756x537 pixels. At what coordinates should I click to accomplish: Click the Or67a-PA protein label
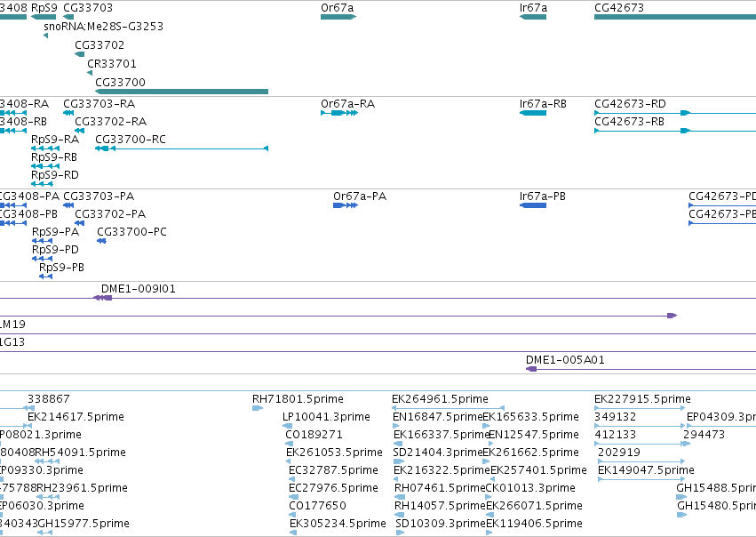coord(360,196)
